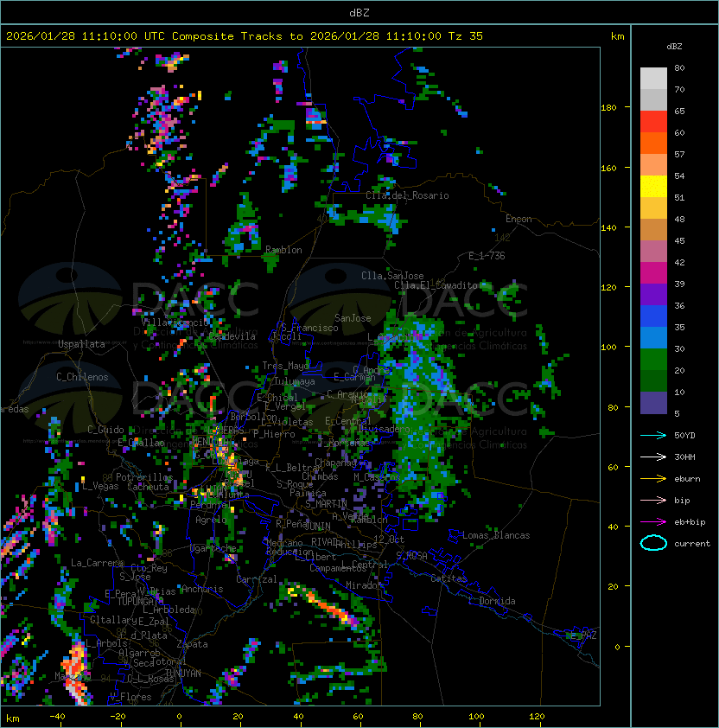Click the E_1-736 map label

(487, 256)
